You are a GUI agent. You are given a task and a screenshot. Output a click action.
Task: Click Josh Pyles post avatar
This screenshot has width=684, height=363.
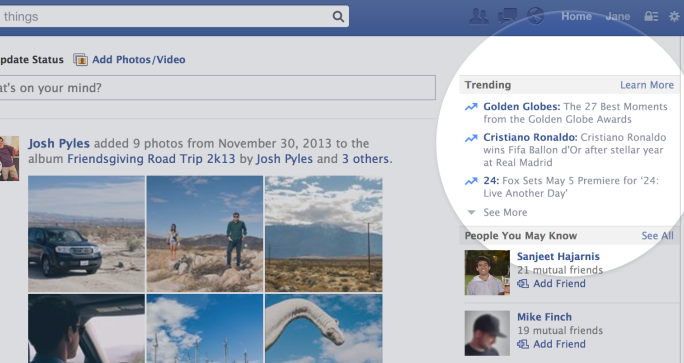(x=9, y=158)
